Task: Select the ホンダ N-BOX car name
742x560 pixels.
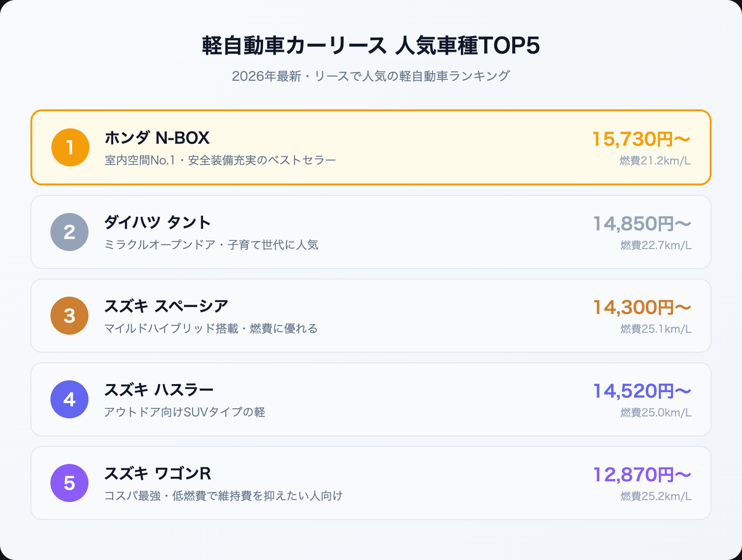Action: point(157,138)
